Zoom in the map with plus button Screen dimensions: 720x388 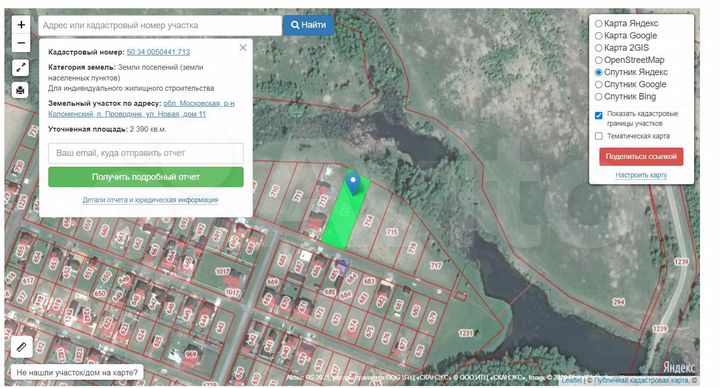point(21,24)
